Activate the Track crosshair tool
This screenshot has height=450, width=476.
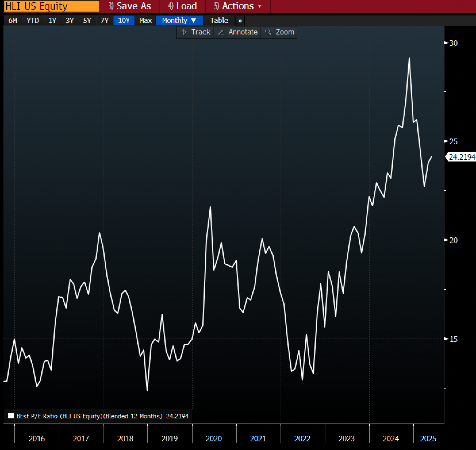[195, 32]
